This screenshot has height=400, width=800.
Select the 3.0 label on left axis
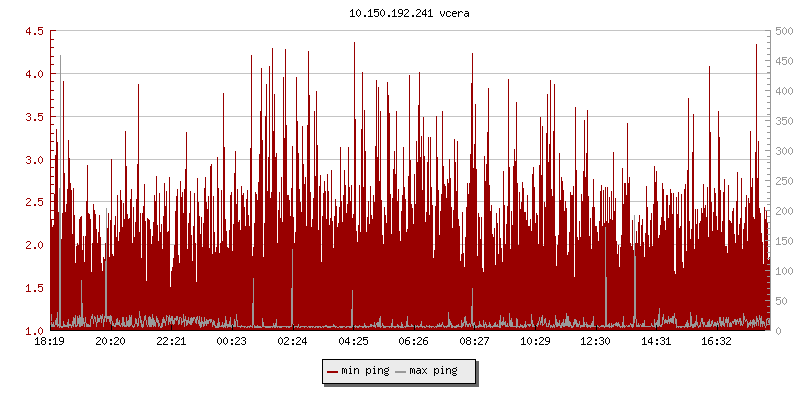33,159
